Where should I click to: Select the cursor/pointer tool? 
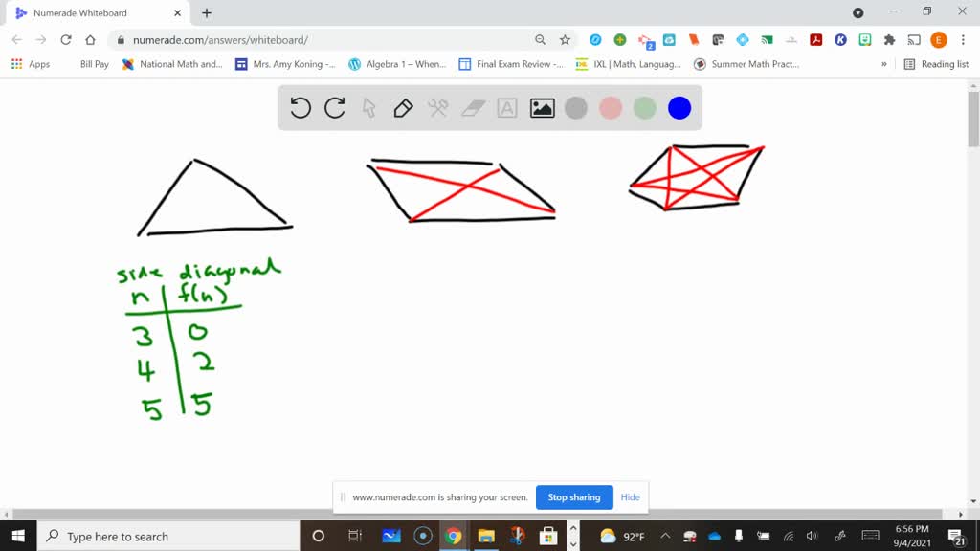[367, 108]
